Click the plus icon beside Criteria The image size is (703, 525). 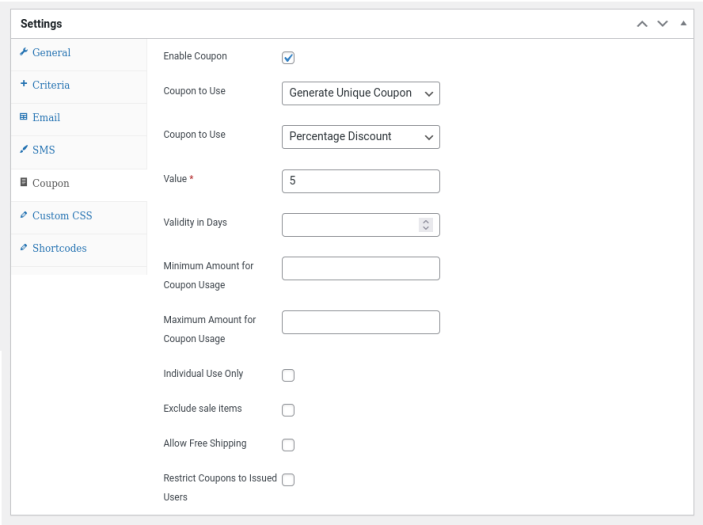(x=24, y=85)
